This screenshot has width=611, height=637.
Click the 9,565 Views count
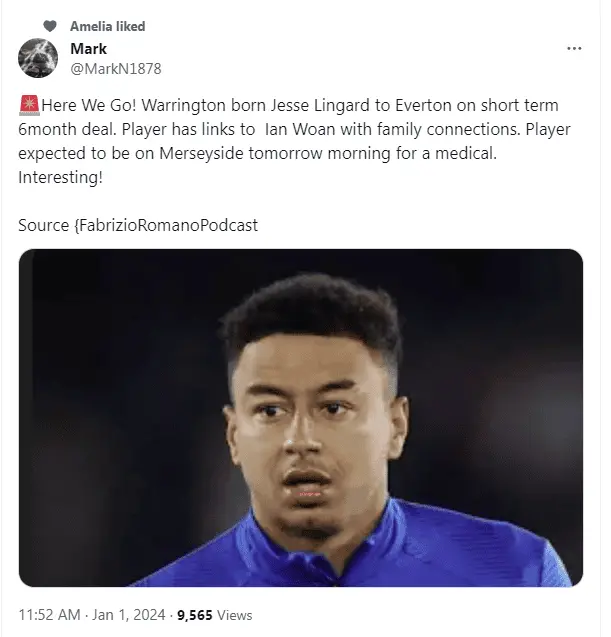pos(214,615)
